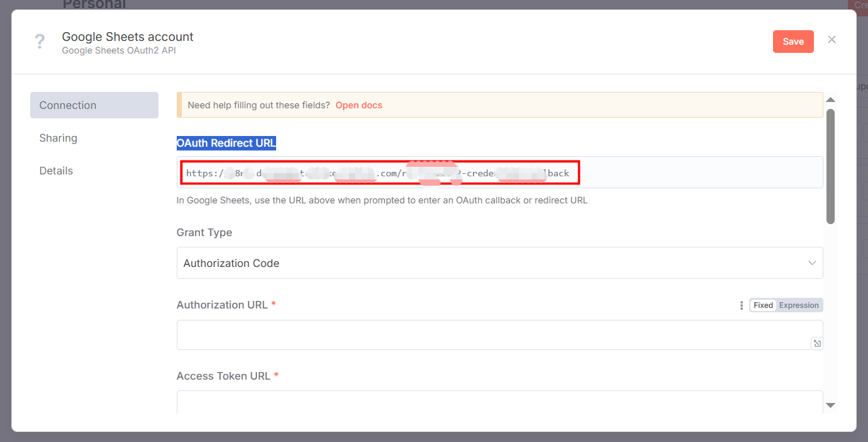Switch the Authorization URL to Expression mode
Image resolution: width=868 pixels, height=442 pixels.
pos(798,305)
